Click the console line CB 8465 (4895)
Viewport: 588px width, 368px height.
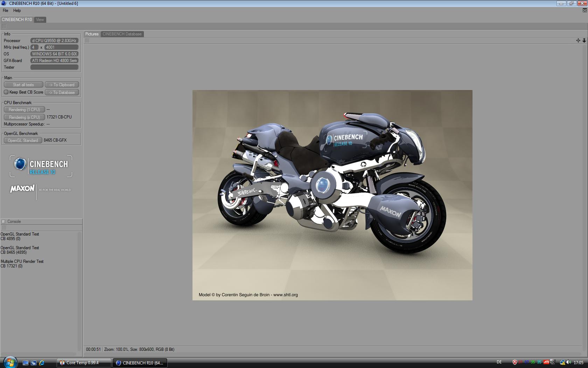pos(14,252)
